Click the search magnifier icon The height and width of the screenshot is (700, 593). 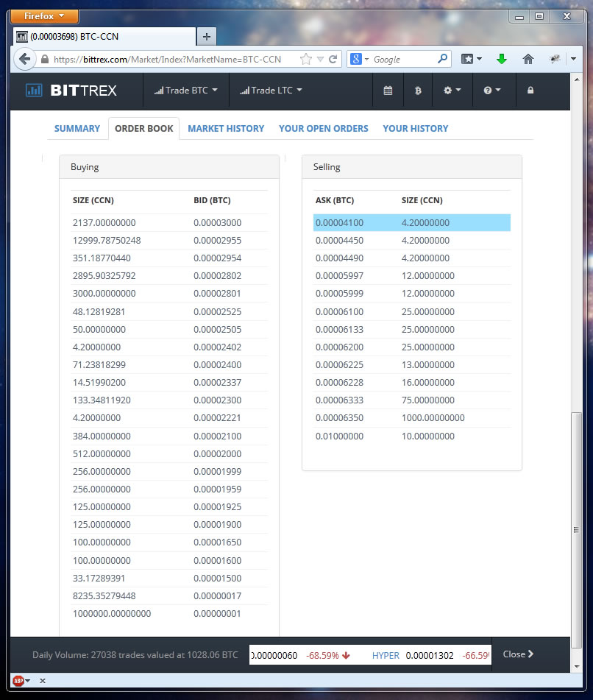click(x=442, y=58)
